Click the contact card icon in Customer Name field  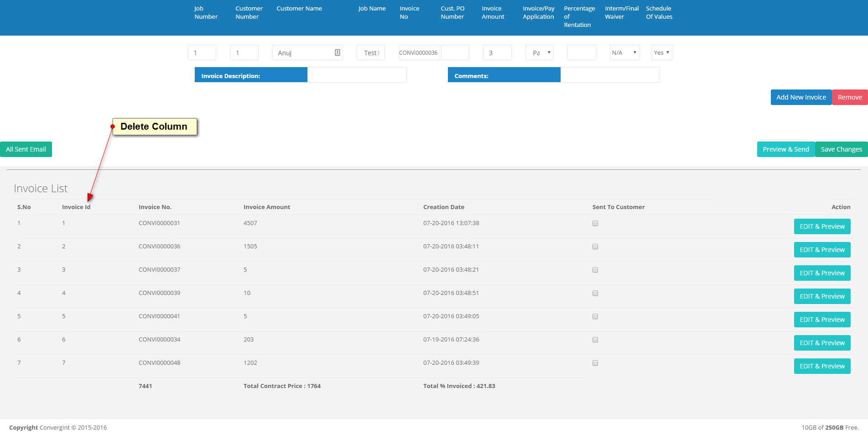338,53
